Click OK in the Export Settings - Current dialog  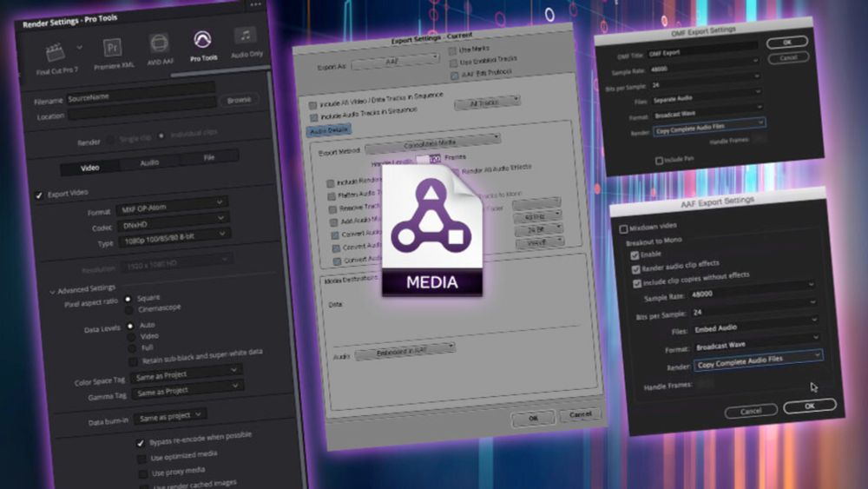[533, 418]
